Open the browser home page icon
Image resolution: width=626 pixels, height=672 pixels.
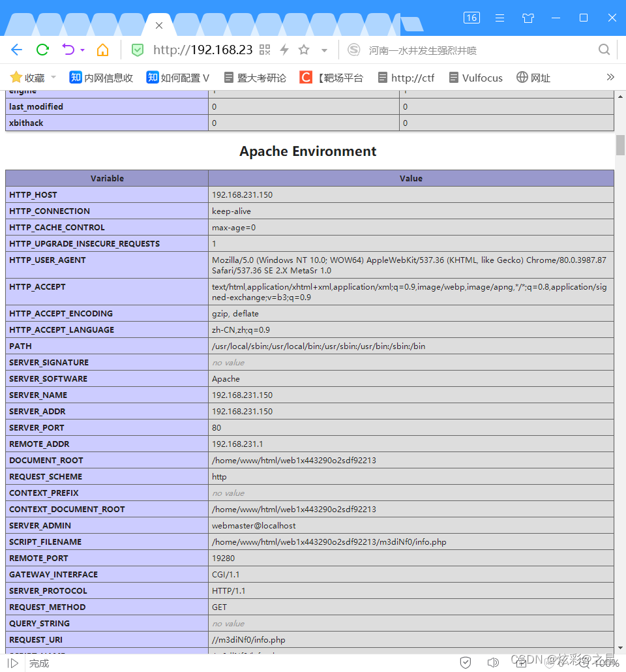[104, 50]
